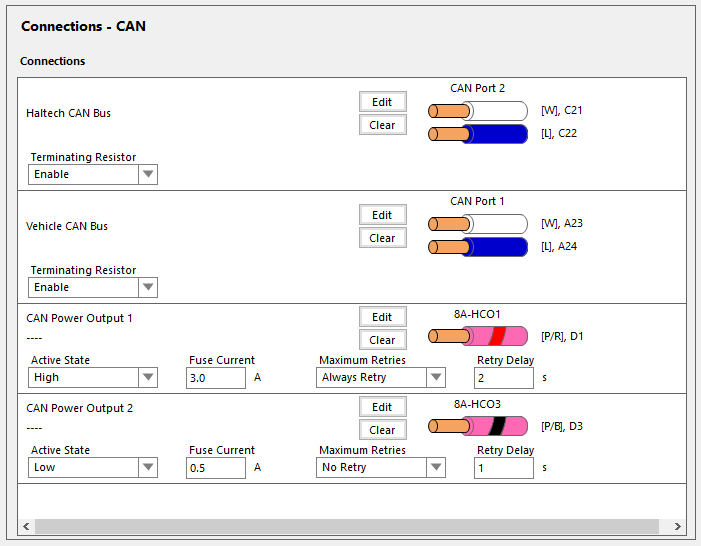701x546 pixels.
Task: Click Edit for Haltech CAN Bus
Action: click(383, 102)
